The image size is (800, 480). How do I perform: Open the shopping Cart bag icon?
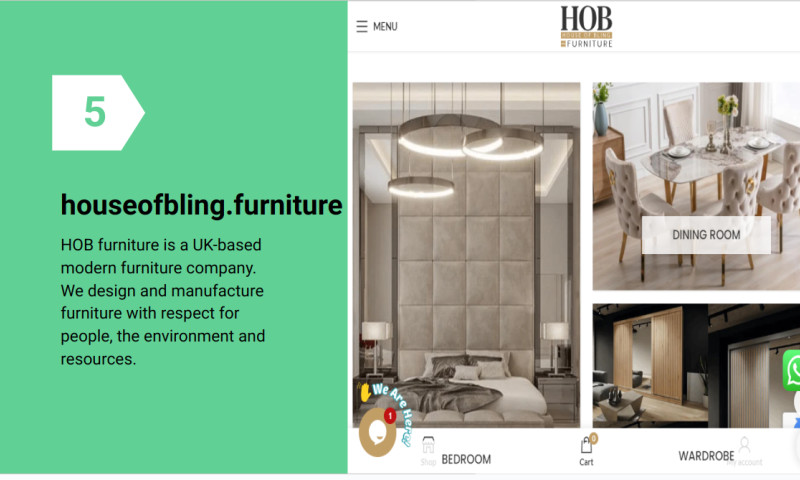tap(586, 445)
